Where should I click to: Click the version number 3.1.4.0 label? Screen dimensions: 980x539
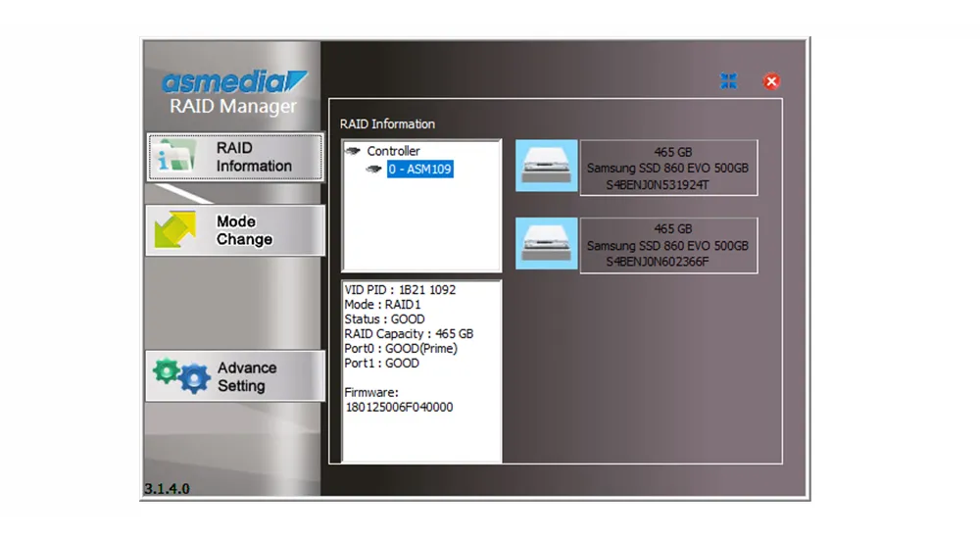(x=167, y=488)
